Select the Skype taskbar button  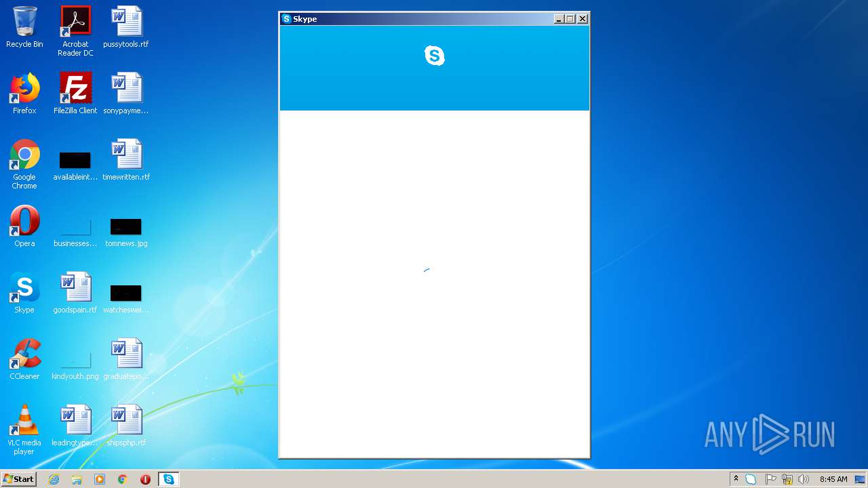pyautogui.click(x=168, y=479)
